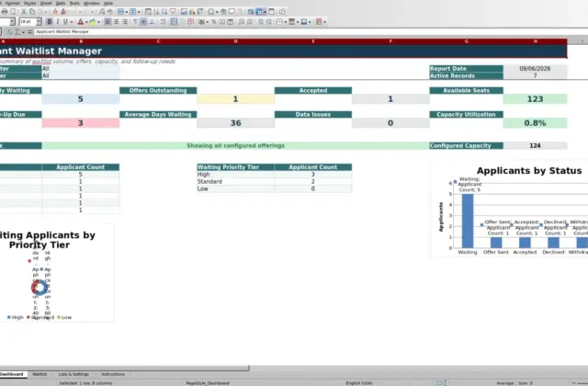Image resolution: width=588 pixels, height=386 pixels.
Task: Click the Clone Formatting paintbrush icon
Action: coord(55,12)
